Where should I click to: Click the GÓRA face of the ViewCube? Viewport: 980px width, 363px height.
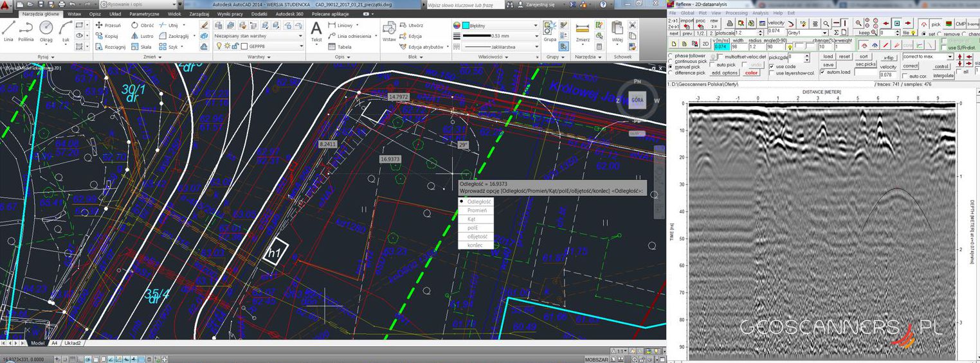coord(637,100)
